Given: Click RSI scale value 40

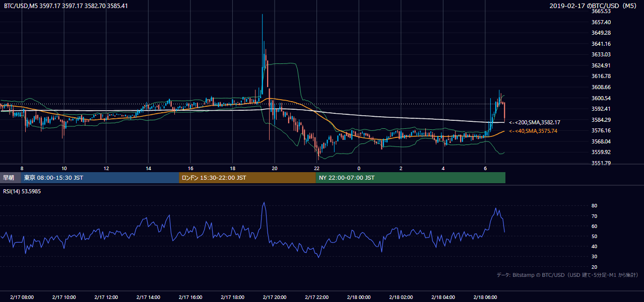Looking at the screenshot, I should tap(594, 247).
